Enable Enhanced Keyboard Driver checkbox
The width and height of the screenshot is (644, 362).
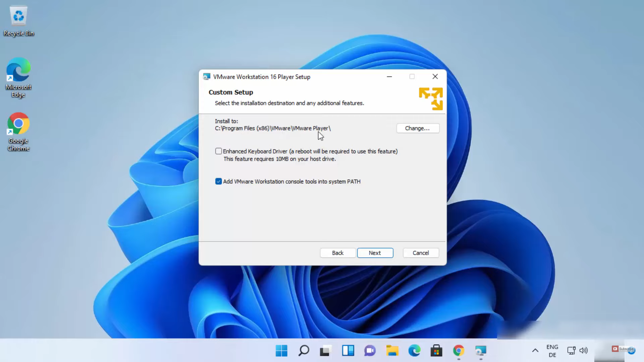click(219, 151)
